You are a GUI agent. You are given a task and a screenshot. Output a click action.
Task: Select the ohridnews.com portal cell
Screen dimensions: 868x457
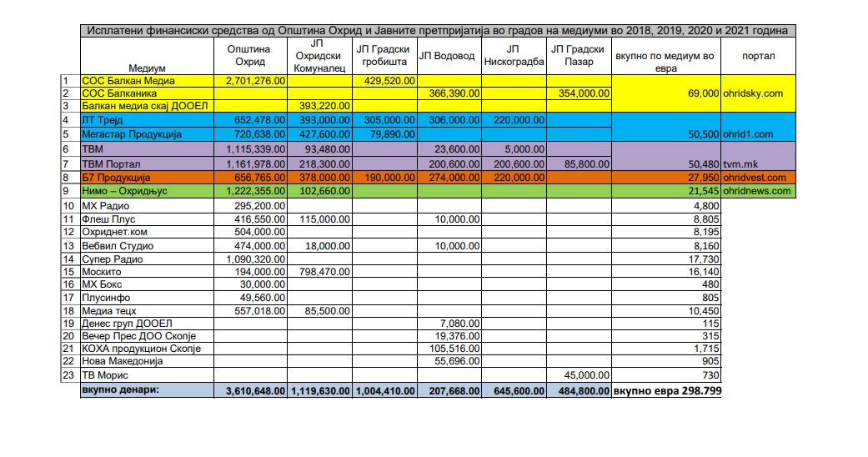(x=758, y=191)
